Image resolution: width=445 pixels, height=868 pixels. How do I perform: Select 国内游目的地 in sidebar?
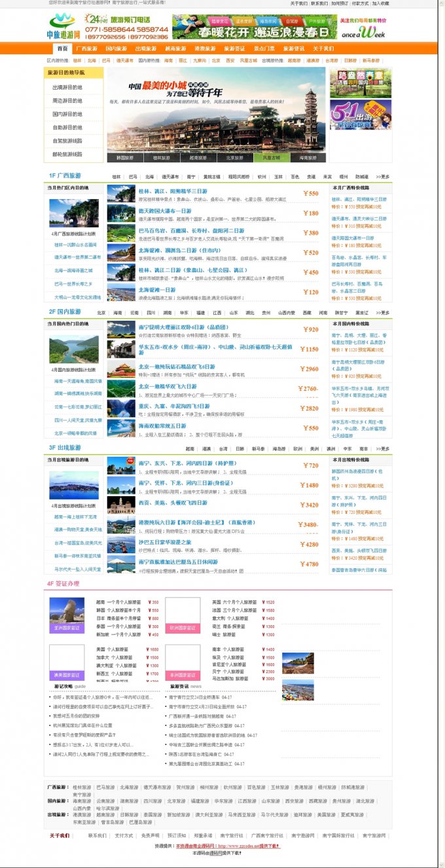tap(67, 114)
